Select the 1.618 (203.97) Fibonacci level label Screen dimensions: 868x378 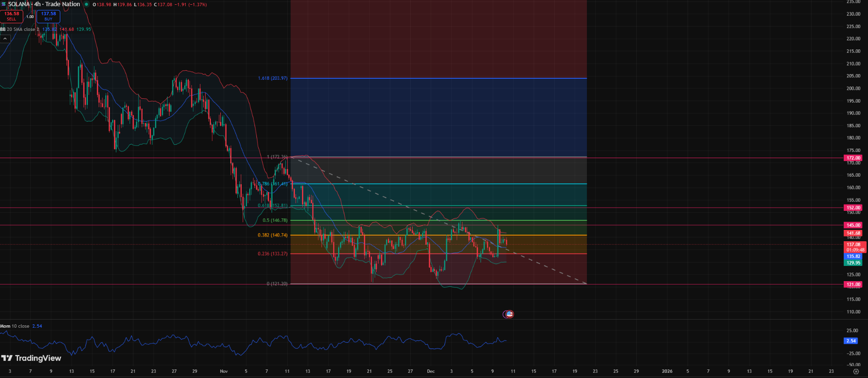pos(273,78)
